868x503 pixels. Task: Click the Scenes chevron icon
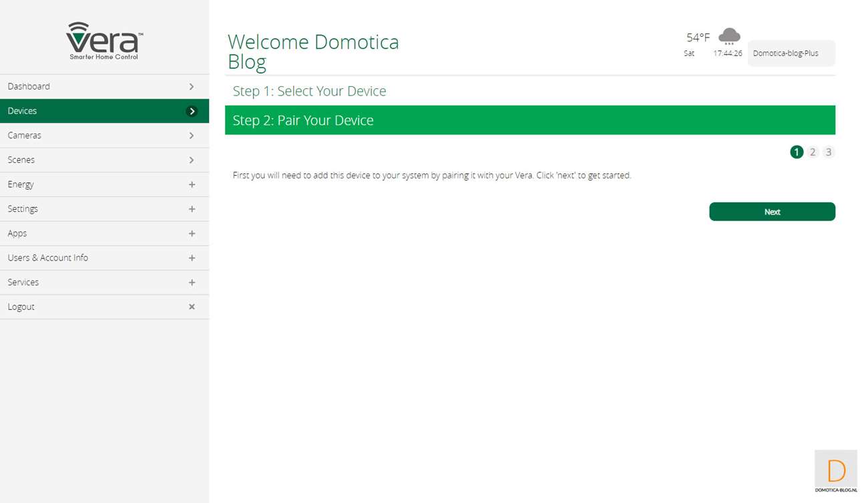pyautogui.click(x=192, y=160)
